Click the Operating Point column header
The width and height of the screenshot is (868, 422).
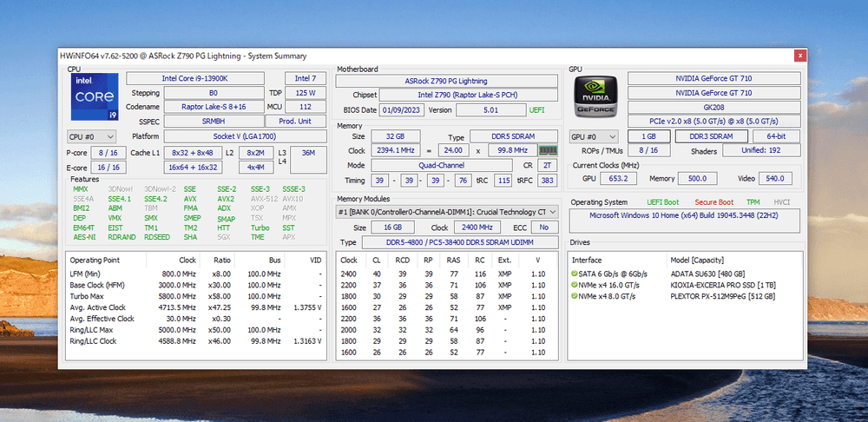pos(95,260)
